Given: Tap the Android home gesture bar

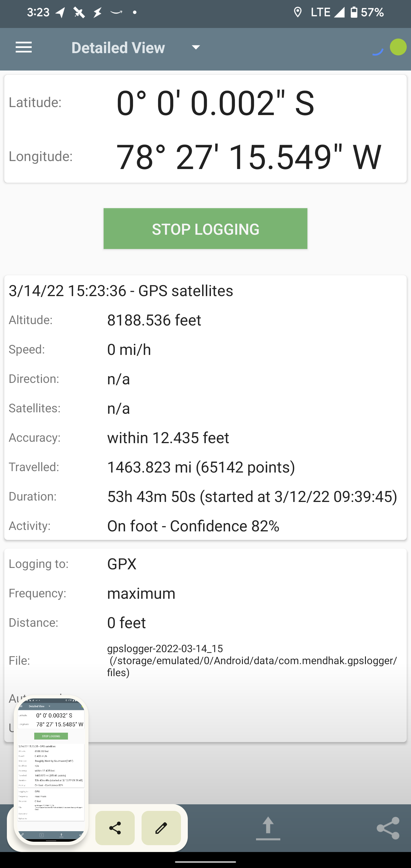Looking at the screenshot, I should [205, 861].
